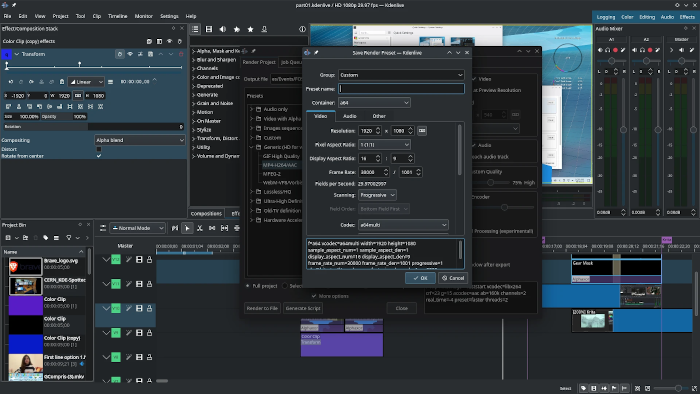700x394 pixels.
Task: Select Brave_logo.svg thumbnail in Project Bin
Action: [x=25, y=266]
